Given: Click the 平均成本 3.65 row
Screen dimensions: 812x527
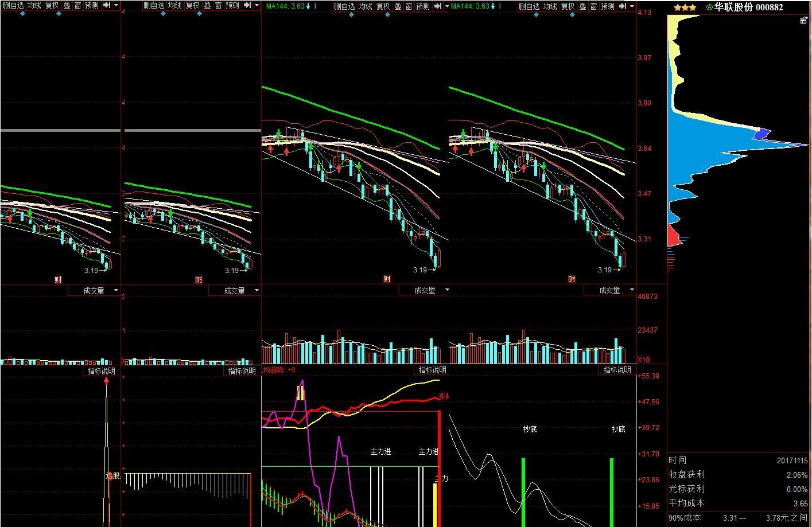Looking at the screenshot, I should tap(739, 503).
